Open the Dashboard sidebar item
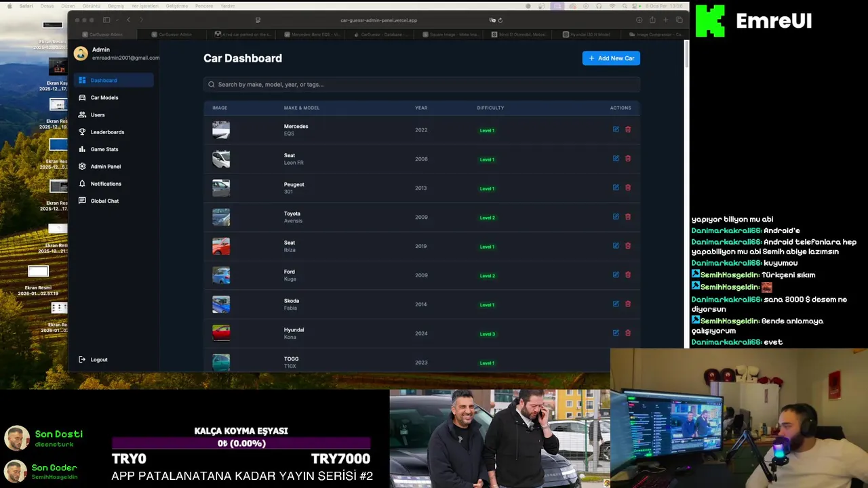Viewport: 868px width, 488px height. click(x=114, y=81)
